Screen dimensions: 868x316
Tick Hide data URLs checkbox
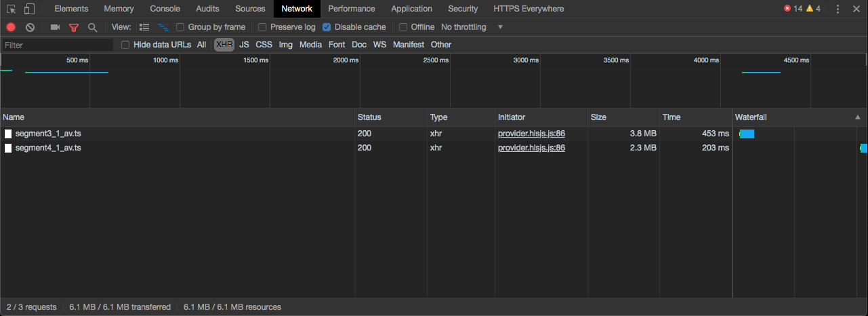pos(125,45)
